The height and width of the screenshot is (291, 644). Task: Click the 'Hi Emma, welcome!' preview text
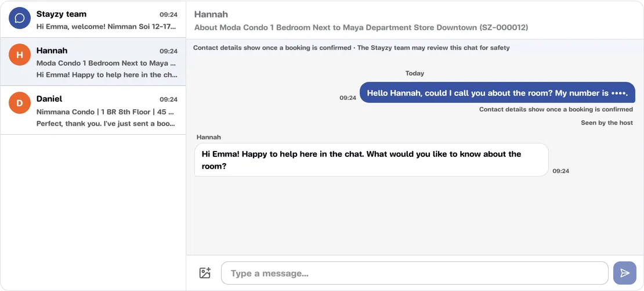(x=107, y=27)
